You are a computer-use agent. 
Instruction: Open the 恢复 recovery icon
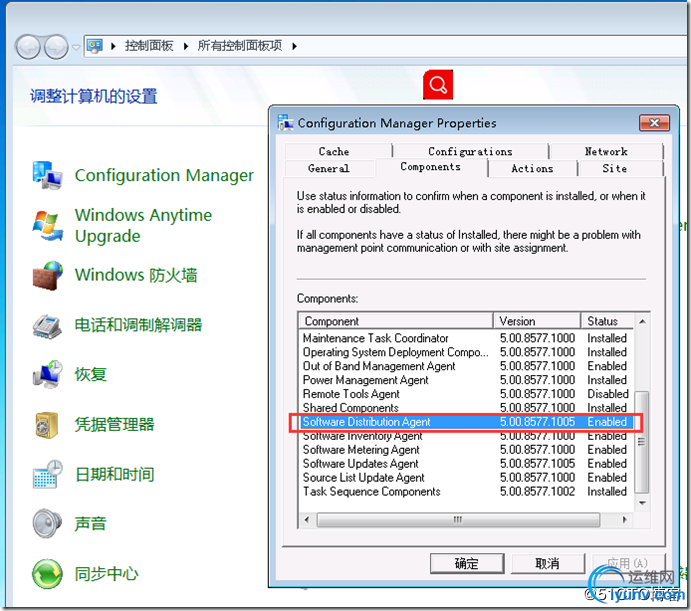[x=47, y=375]
